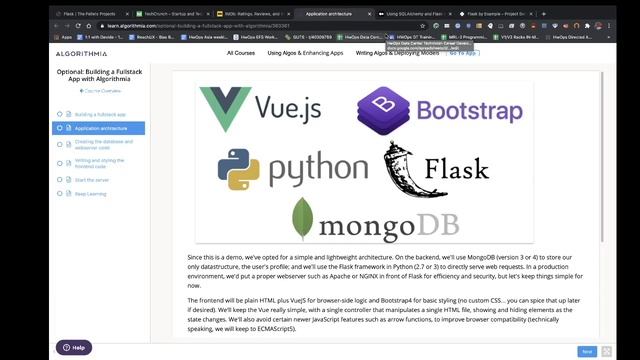Click the Algorithmia logo
Viewport: 640px width, 360px height.
(x=81, y=53)
